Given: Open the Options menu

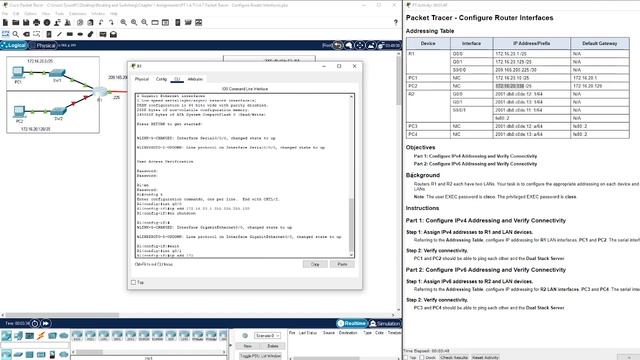Looking at the screenshot, I should pyautogui.click(x=30, y=13).
